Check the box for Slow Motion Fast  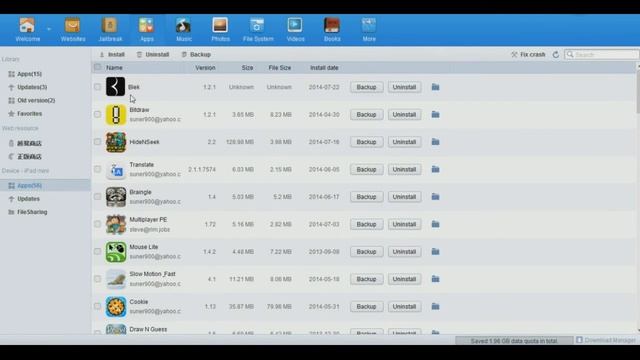click(x=97, y=279)
